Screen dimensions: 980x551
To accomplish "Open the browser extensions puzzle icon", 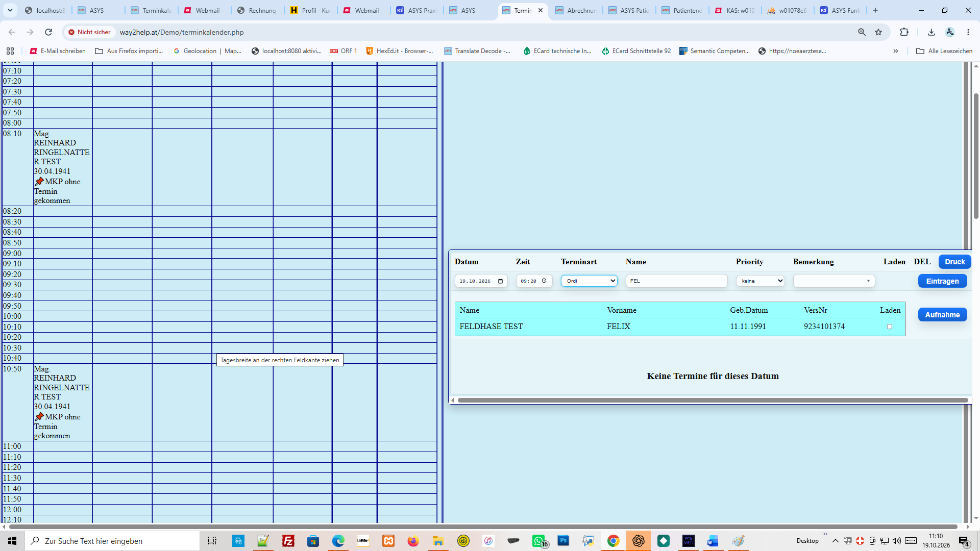I will pos(904,32).
